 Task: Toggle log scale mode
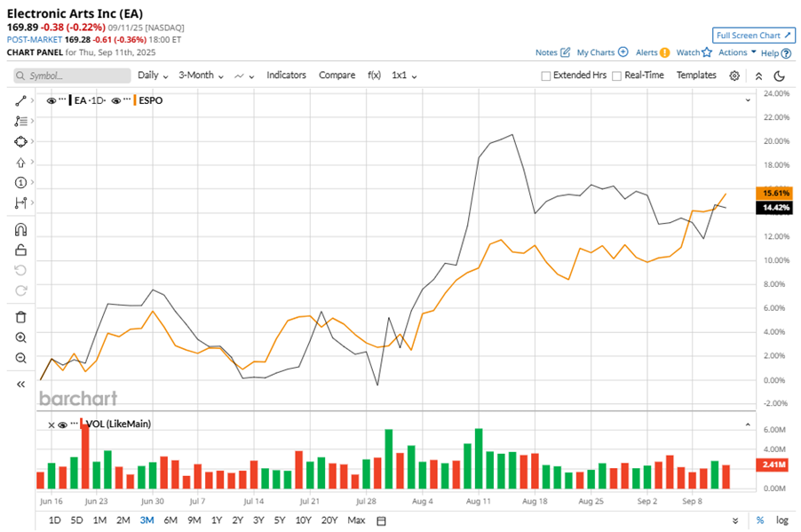tap(781, 520)
